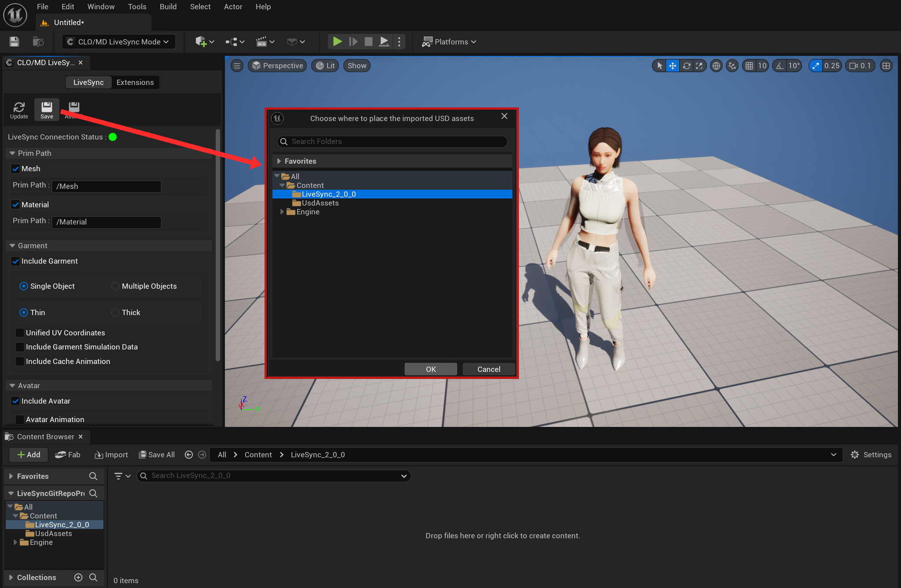Select the viewport Select mode arrow tool
The width and height of the screenshot is (901, 588).
pyautogui.click(x=659, y=66)
